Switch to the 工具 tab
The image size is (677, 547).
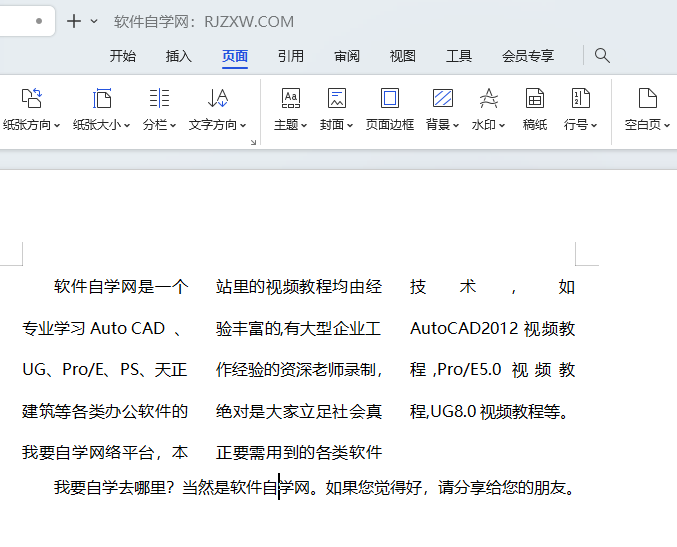pyautogui.click(x=459, y=56)
